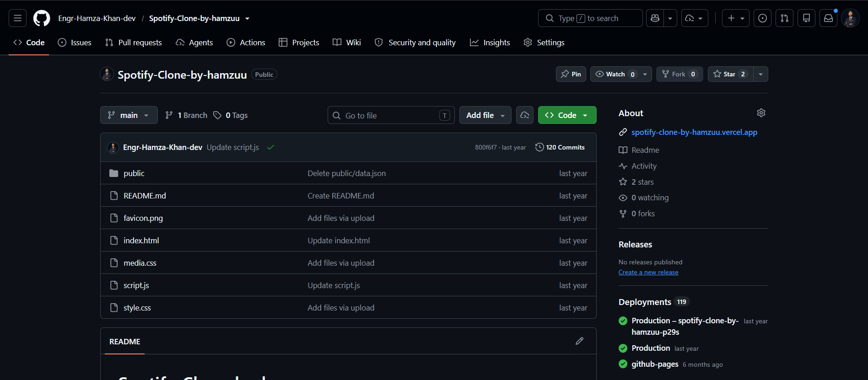View 2 stars stargazers link
This screenshot has height=380, width=868.
point(636,182)
